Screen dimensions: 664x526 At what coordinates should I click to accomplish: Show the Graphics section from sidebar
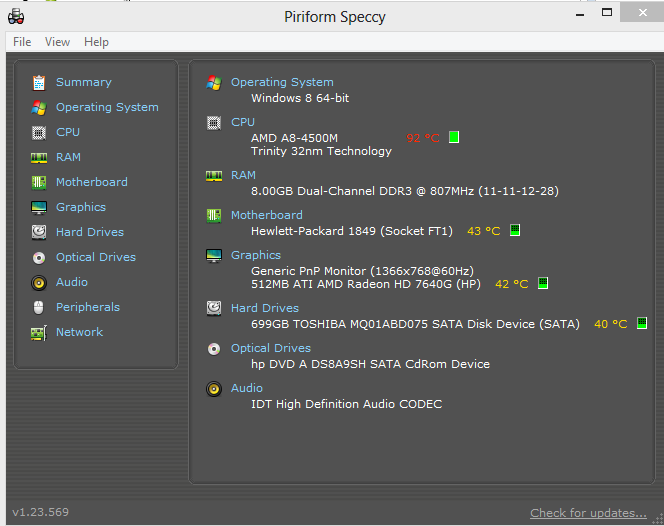pyautogui.click(x=81, y=208)
